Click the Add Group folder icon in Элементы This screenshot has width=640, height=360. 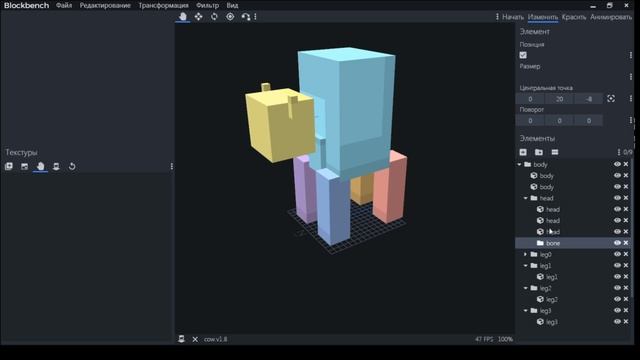(539, 152)
